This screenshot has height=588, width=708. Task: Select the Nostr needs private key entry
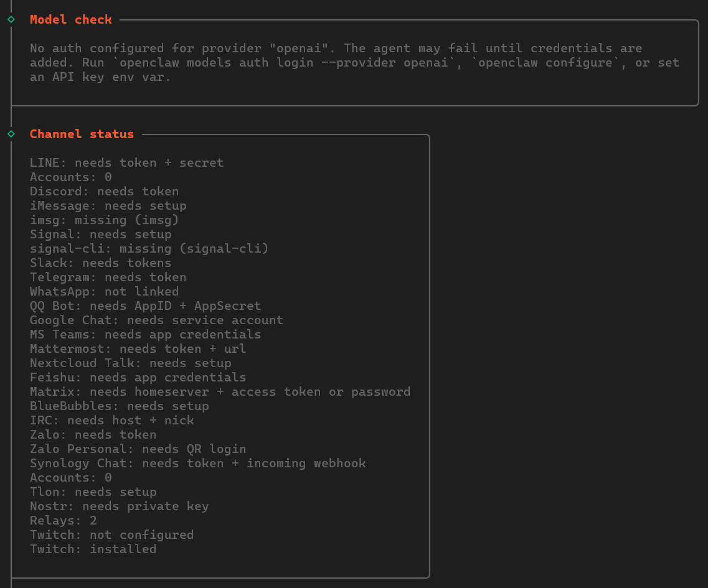click(119, 506)
